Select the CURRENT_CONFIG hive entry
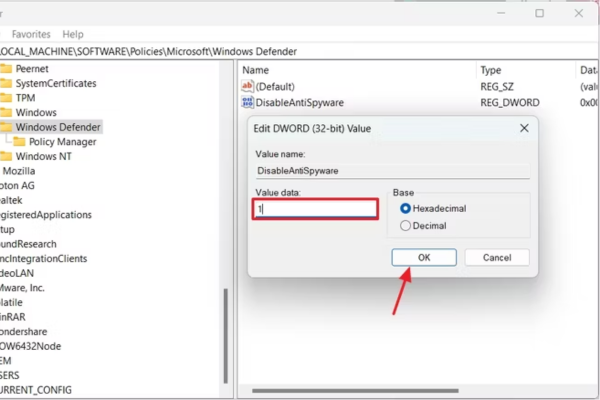600x400 pixels. (x=36, y=390)
